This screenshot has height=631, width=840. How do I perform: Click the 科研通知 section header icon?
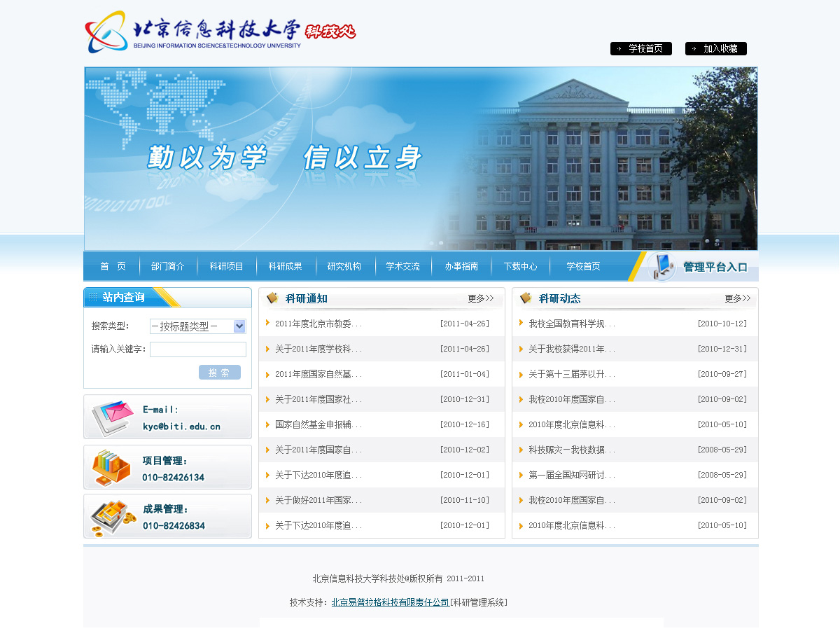point(272,298)
